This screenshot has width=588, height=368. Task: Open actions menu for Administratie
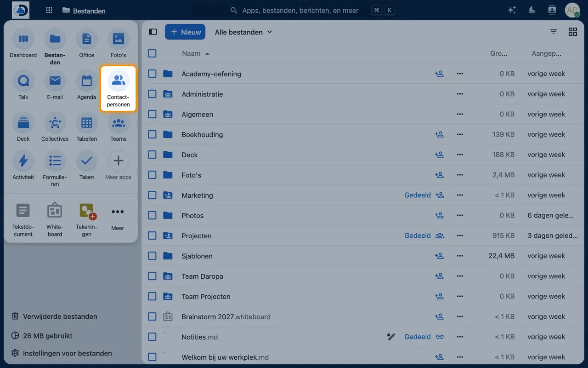click(x=460, y=94)
